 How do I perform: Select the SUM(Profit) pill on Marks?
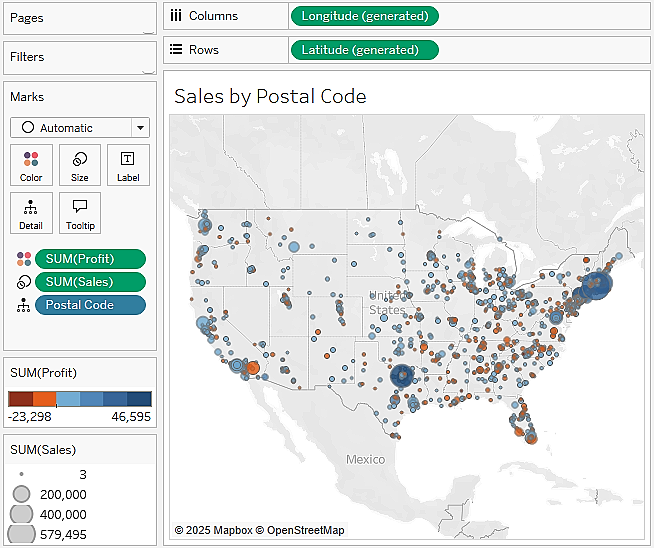coord(90,259)
